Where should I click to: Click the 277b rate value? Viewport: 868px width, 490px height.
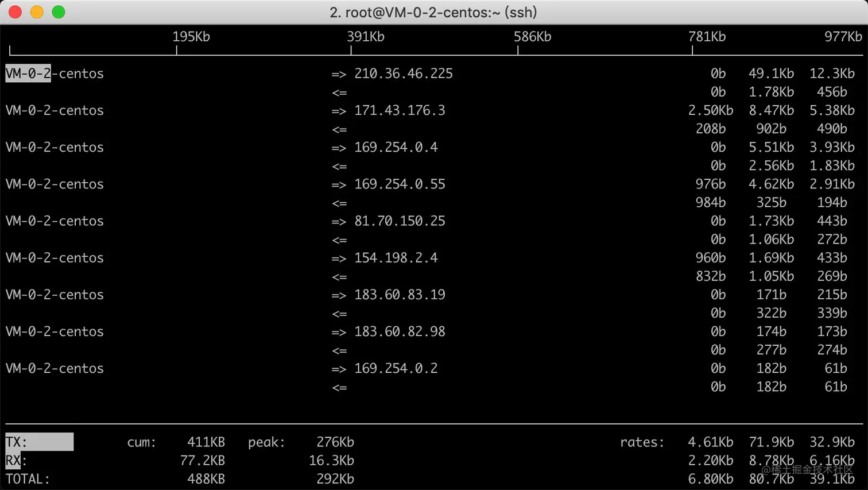tap(772, 350)
